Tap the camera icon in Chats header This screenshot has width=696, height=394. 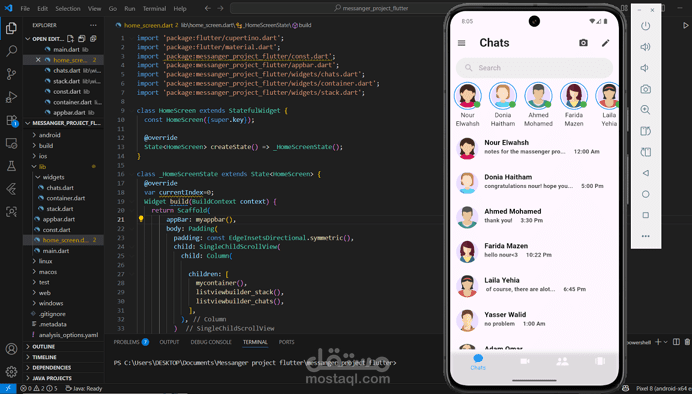[x=583, y=43]
